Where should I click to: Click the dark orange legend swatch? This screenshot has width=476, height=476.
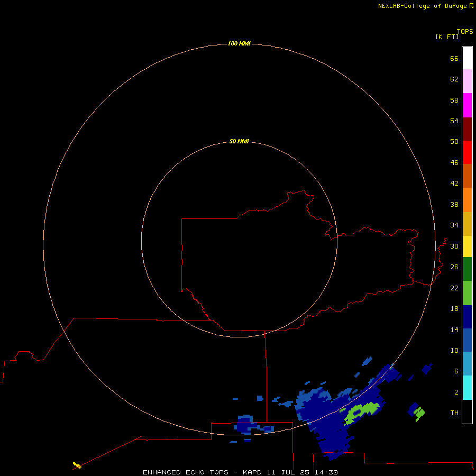(x=467, y=176)
